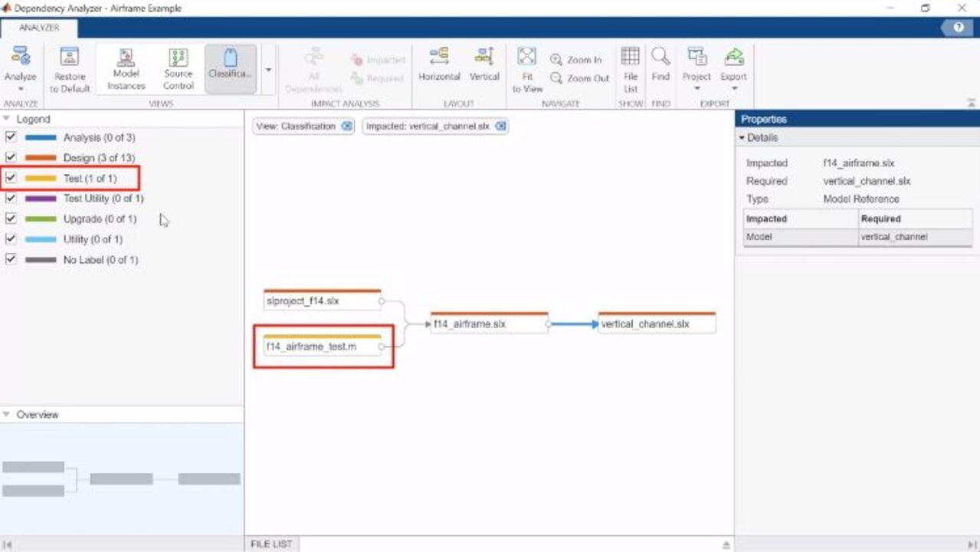980x552 pixels.
Task: Uncheck the Analysis legend checkbox
Action: click(x=11, y=137)
